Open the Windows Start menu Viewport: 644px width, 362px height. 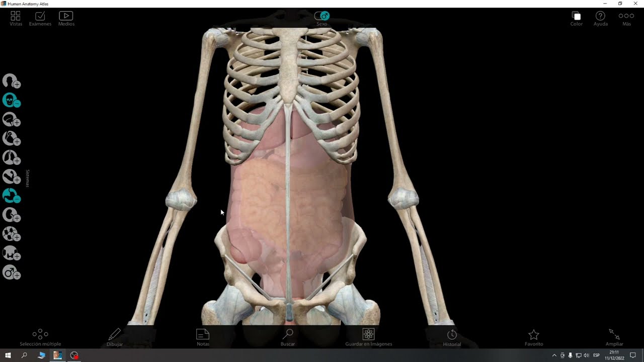coord(8,355)
